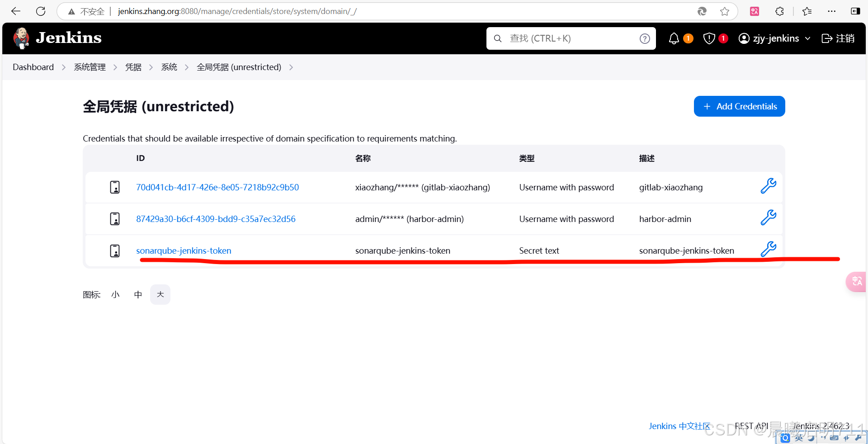868x444 pixels.
Task: Expand chevron after 系统 breadcrumb
Action: [x=187, y=67]
